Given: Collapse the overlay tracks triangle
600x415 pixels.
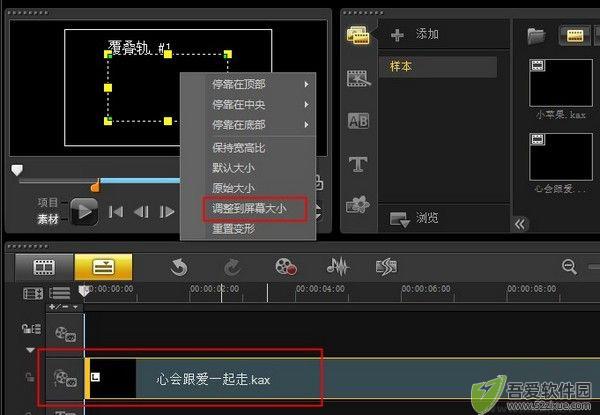Looking at the screenshot, I should (x=31, y=350).
